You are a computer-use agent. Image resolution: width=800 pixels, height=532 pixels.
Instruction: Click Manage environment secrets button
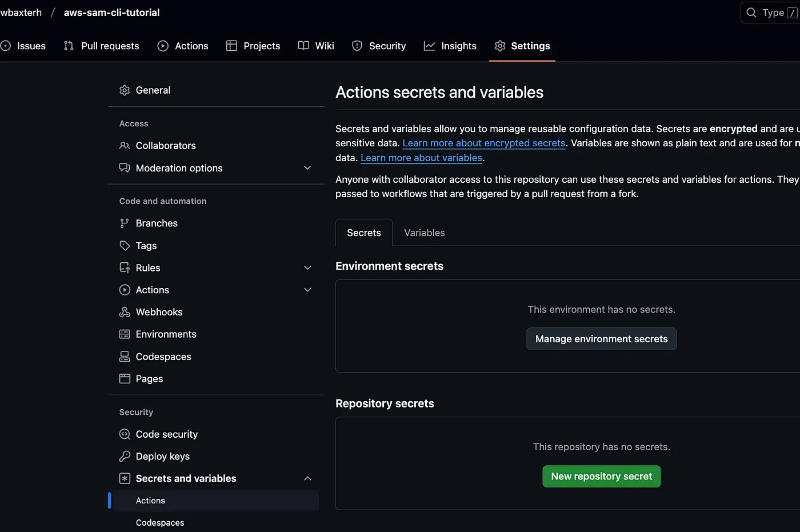tap(602, 339)
